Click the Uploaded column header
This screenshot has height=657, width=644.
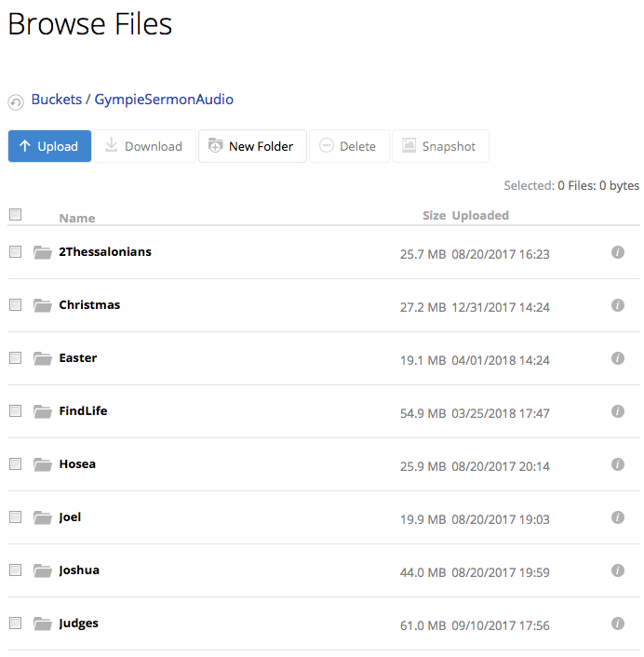480,215
